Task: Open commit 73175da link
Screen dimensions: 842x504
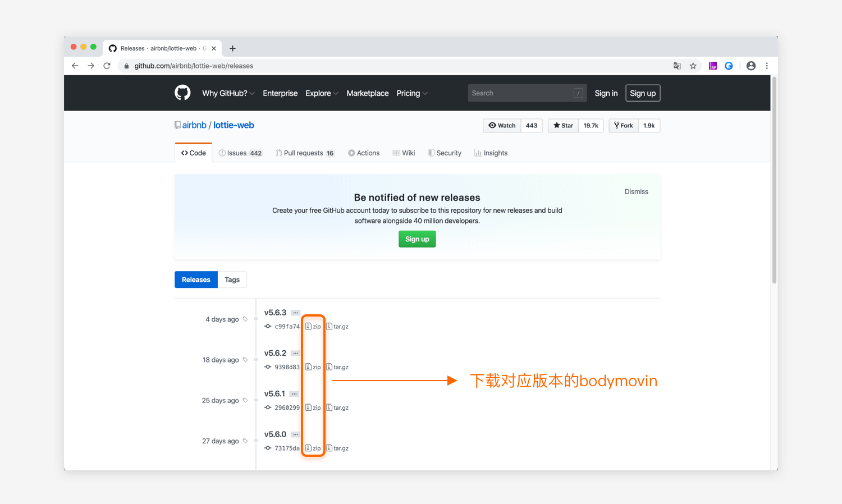Action: coord(287,448)
